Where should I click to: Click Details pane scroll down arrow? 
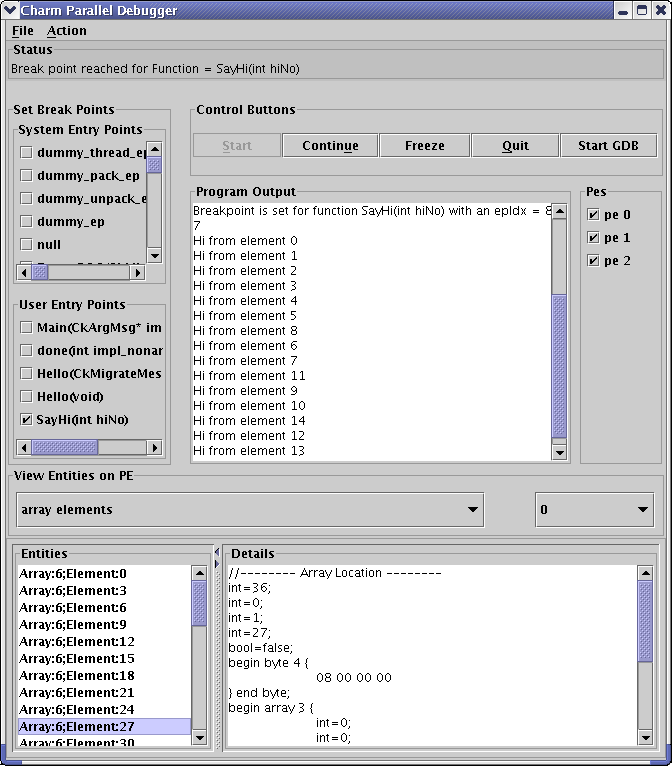[645, 738]
